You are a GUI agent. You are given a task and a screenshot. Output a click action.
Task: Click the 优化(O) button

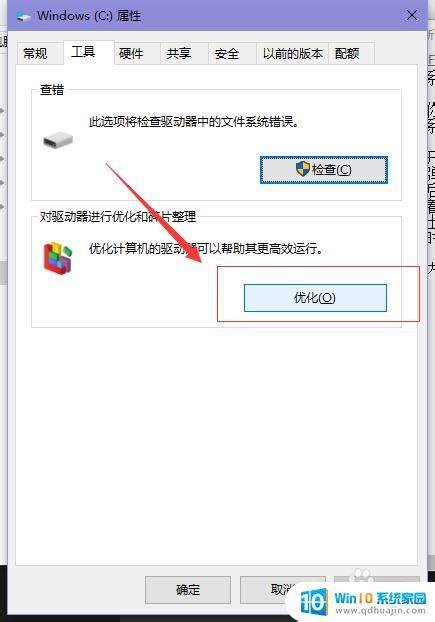[x=315, y=298]
